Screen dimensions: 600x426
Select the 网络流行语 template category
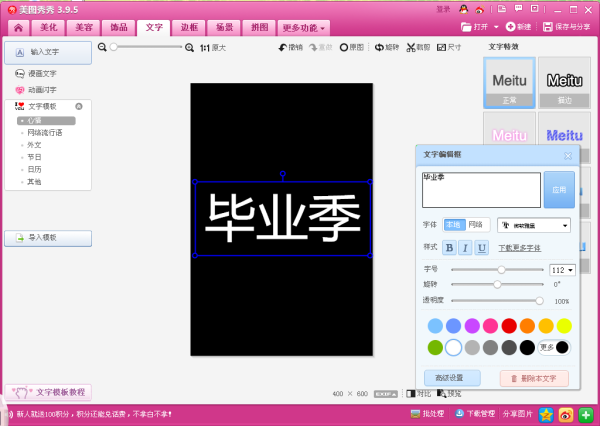(44, 133)
